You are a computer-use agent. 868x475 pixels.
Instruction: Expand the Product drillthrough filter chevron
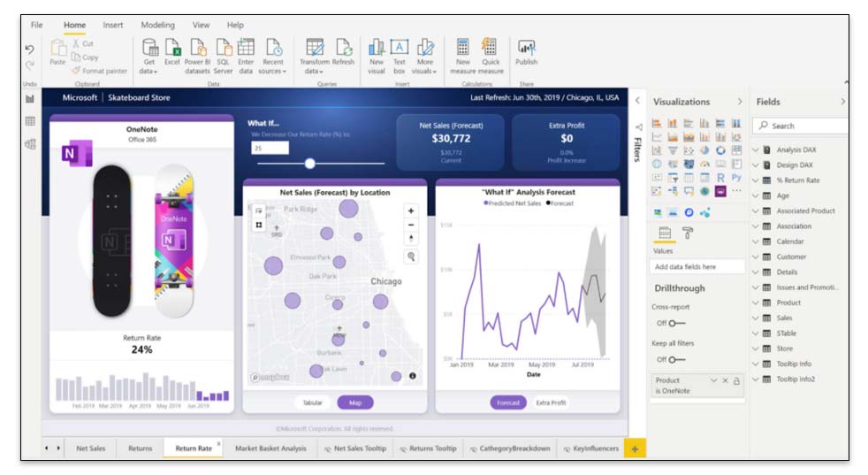(713, 380)
